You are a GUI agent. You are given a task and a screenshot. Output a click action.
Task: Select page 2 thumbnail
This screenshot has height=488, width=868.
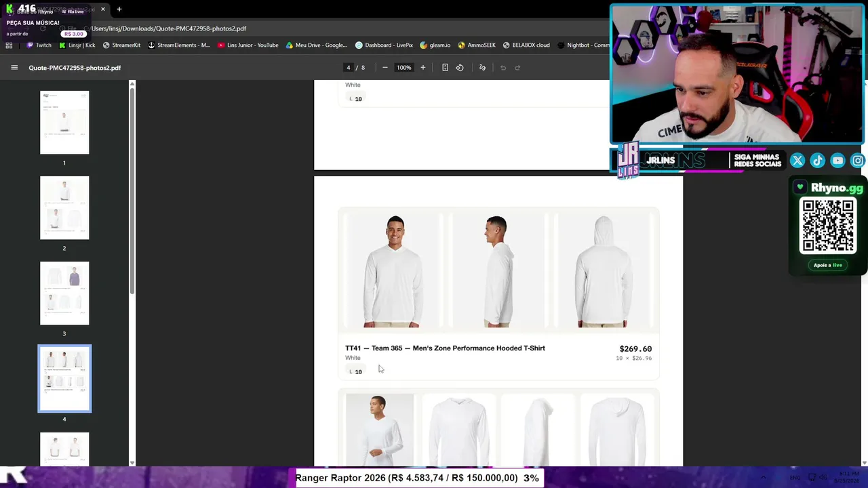coord(64,208)
